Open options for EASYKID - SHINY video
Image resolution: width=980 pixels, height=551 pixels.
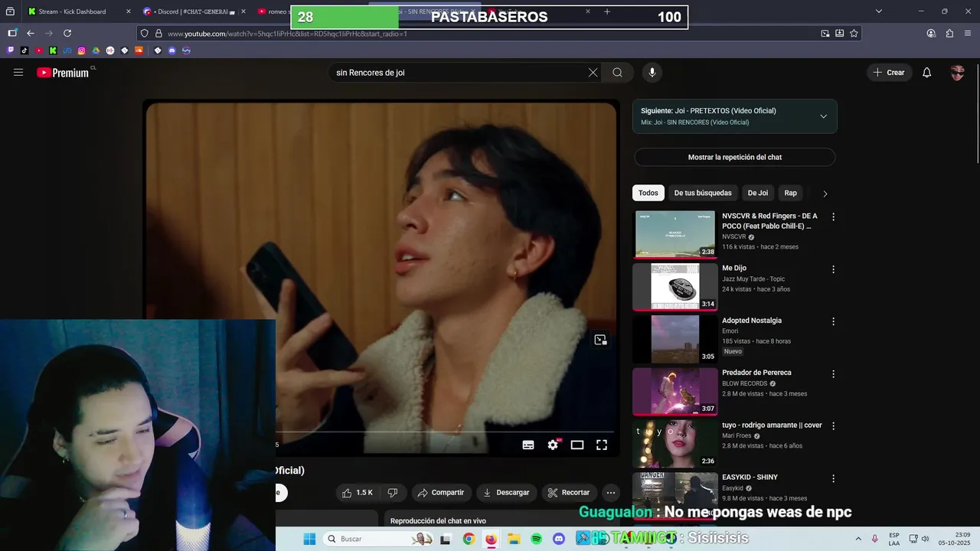pyautogui.click(x=834, y=478)
